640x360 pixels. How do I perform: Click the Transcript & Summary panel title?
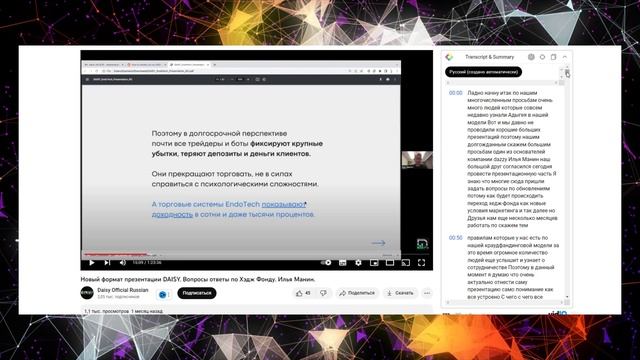(489, 57)
